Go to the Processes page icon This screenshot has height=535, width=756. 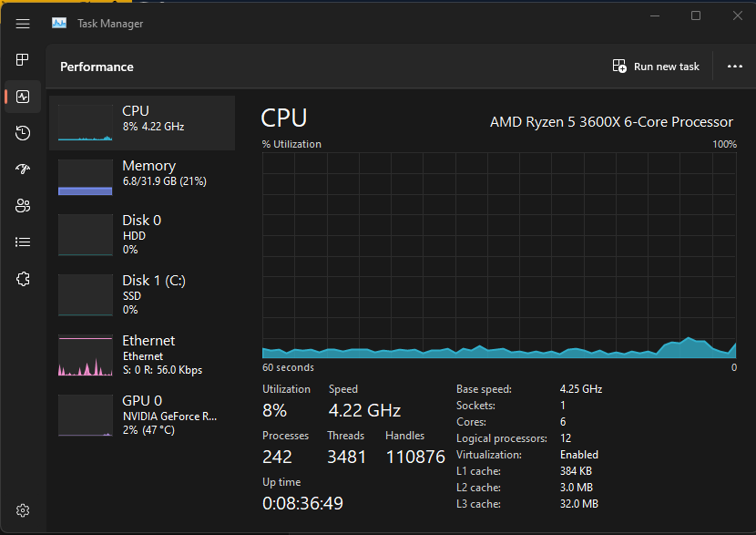pyautogui.click(x=23, y=60)
